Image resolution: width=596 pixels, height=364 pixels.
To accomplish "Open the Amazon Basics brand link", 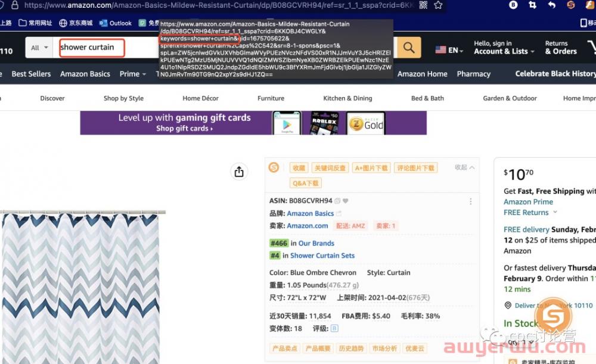I will click(310, 213).
